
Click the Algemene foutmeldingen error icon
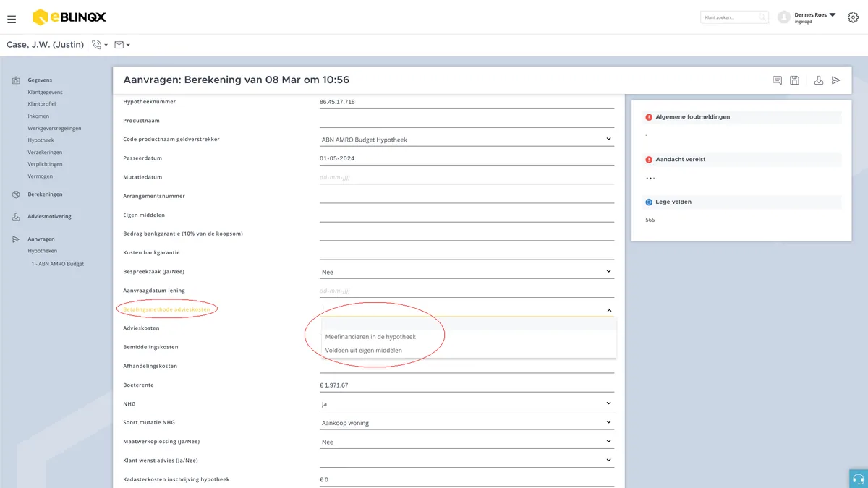[x=649, y=117]
